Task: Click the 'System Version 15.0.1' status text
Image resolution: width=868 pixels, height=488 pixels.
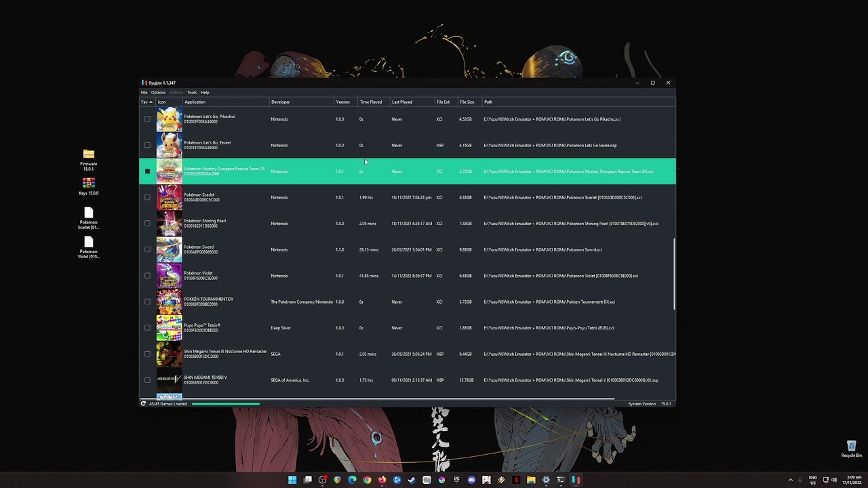Action: 650,404
